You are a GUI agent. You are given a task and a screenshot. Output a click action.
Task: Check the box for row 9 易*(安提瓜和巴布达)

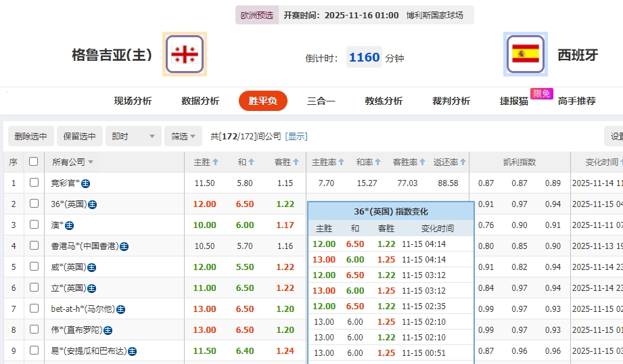point(34,350)
